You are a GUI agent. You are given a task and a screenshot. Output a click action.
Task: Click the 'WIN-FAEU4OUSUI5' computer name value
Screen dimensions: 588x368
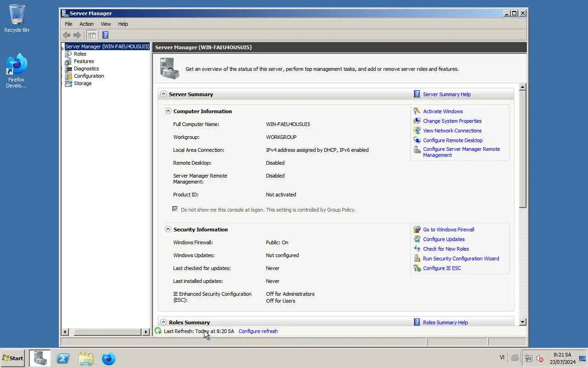coord(288,124)
